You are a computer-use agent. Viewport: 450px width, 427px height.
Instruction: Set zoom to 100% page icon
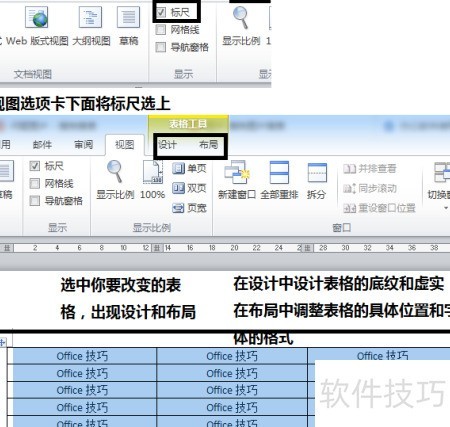tap(153, 172)
